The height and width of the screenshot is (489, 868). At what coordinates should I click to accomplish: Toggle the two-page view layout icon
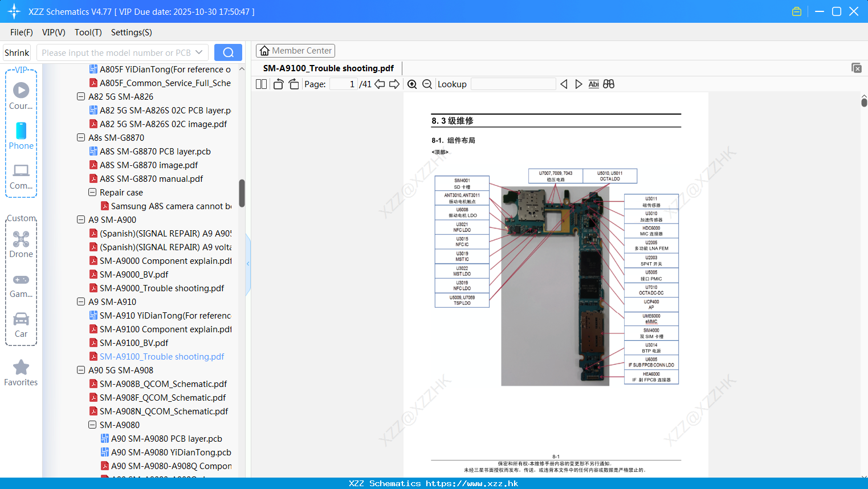[261, 84]
